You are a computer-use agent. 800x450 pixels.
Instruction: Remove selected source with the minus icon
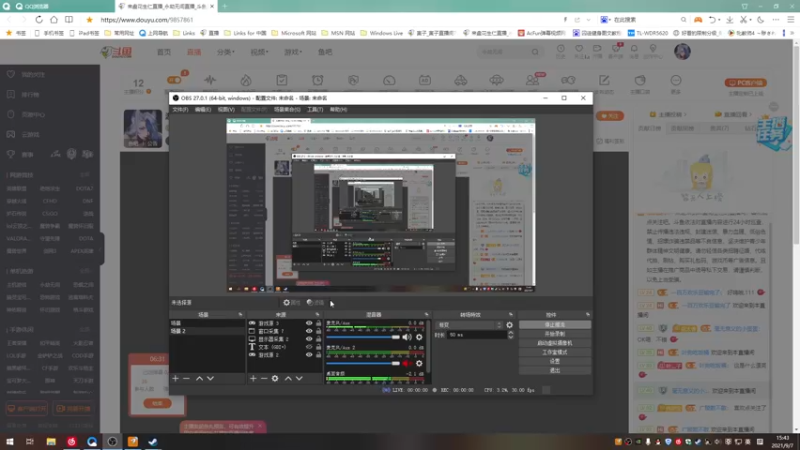pos(264,379)
